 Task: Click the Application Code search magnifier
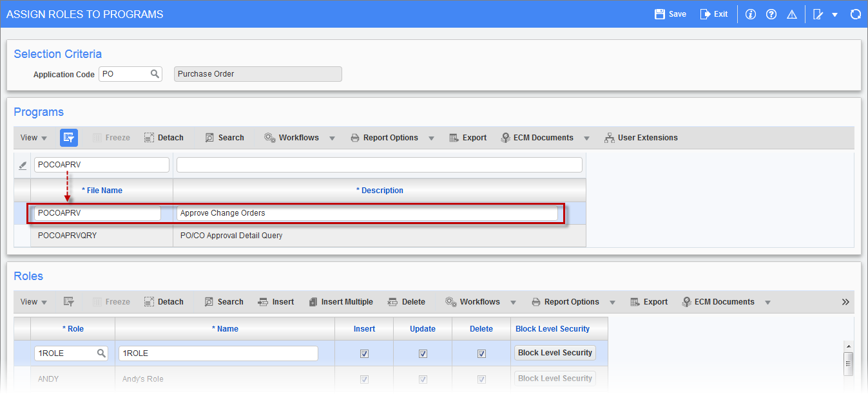[x=154, y=73]
